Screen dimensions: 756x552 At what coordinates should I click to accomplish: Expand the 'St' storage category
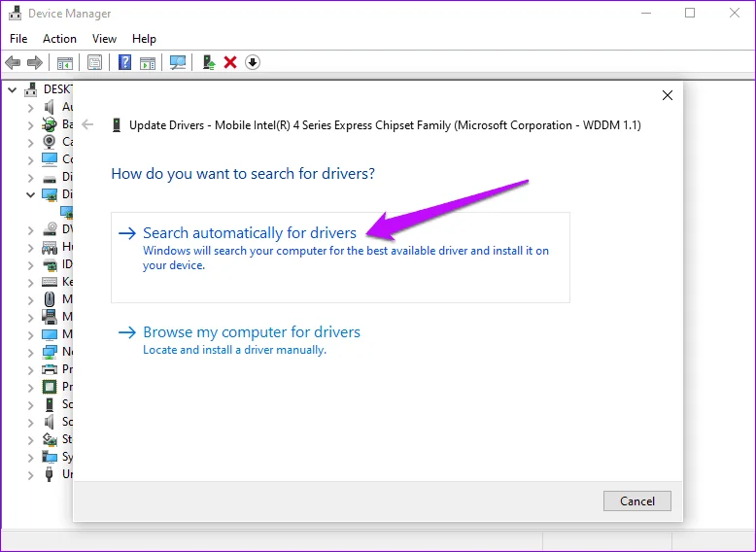tap(30, 440)
